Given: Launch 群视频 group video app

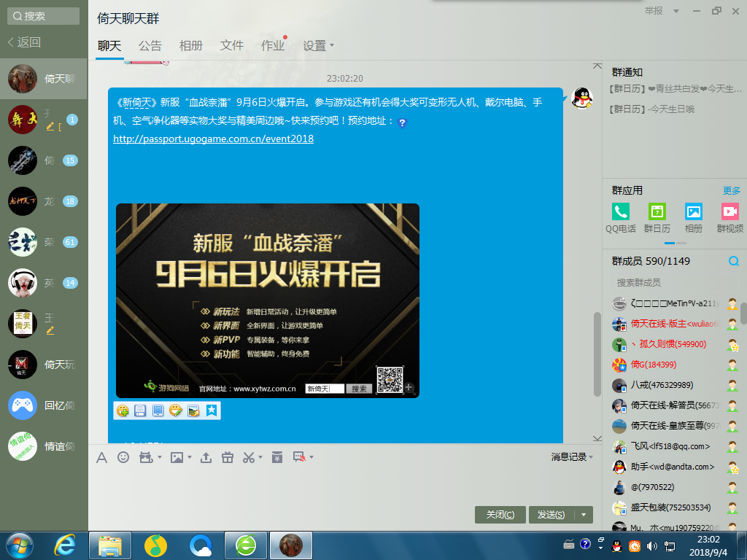Looking at the screenshot, I should pyautogui.click(x=729, y=212).
